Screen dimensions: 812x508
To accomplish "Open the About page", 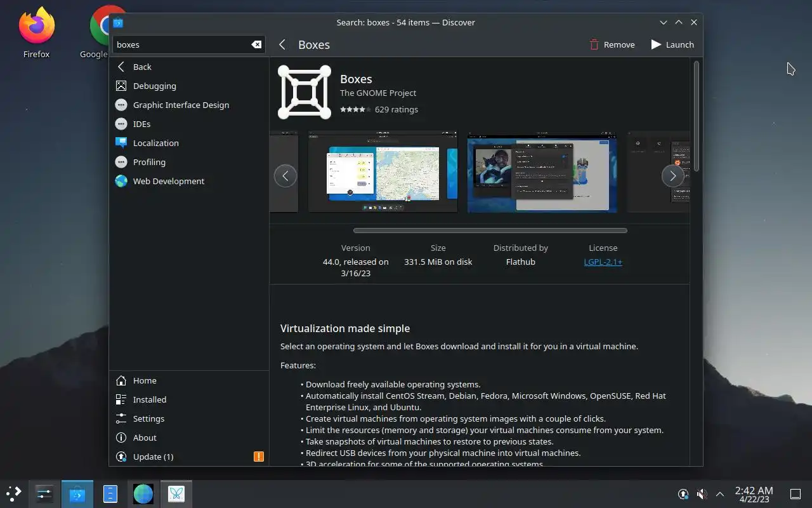I will point(189,438).
